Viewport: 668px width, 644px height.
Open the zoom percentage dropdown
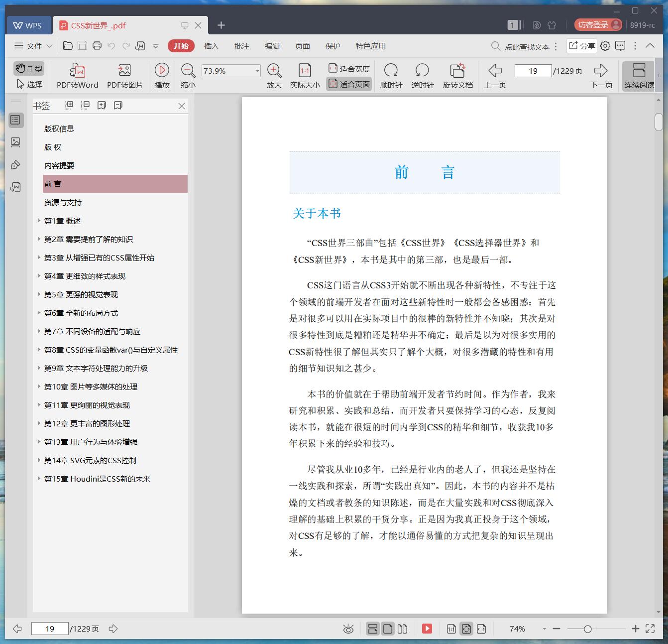(256, 70)
